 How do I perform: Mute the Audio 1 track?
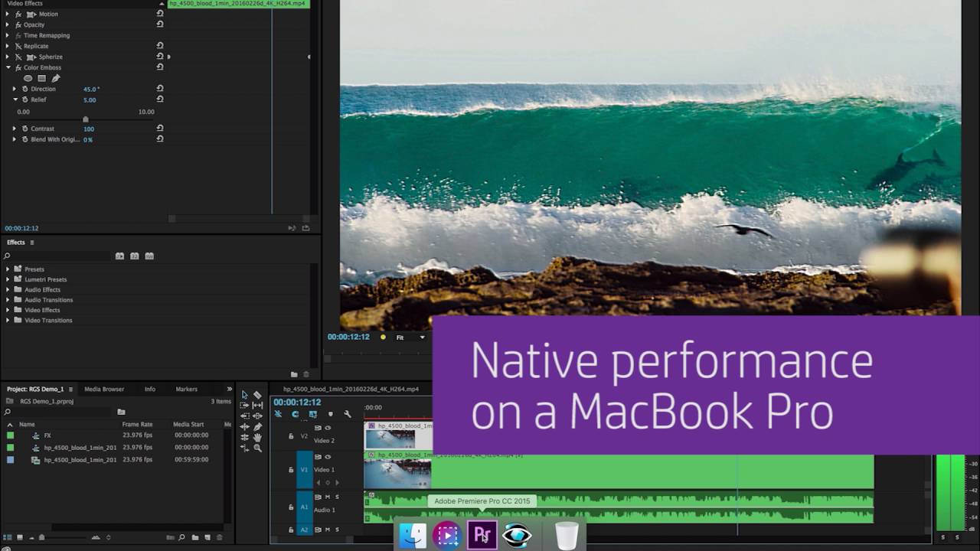pos(328,497)
